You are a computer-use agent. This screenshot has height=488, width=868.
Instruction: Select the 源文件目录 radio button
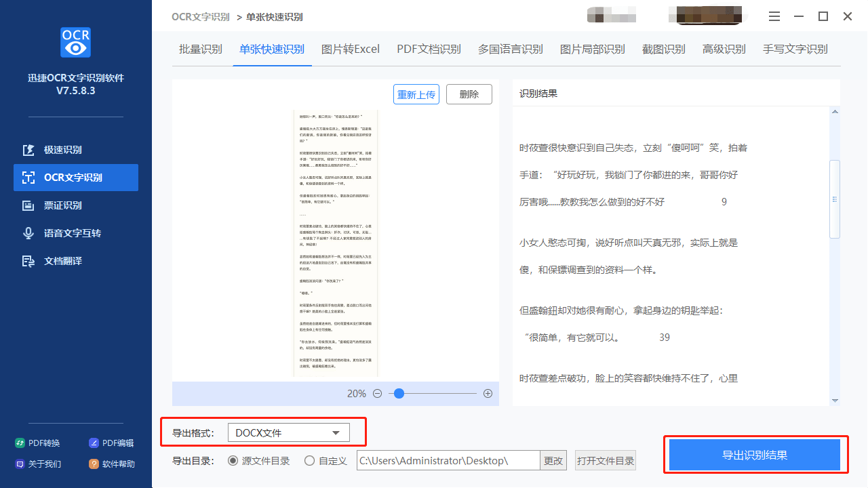pos(233,461)
